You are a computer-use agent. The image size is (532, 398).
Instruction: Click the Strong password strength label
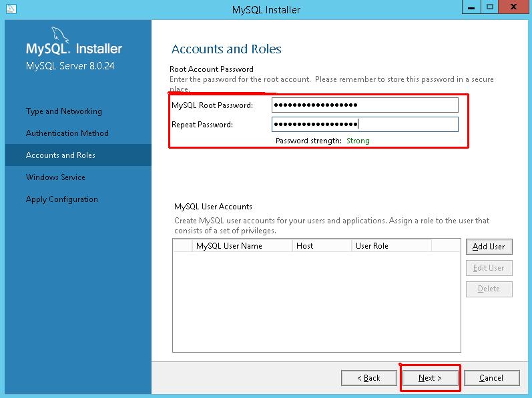pos(358,141)
